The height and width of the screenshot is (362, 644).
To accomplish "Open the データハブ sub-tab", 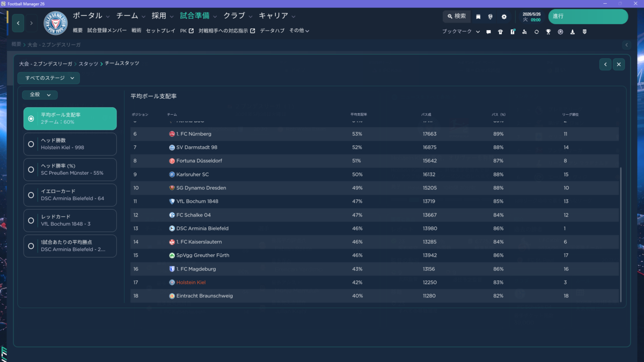I will pos(272,31).
